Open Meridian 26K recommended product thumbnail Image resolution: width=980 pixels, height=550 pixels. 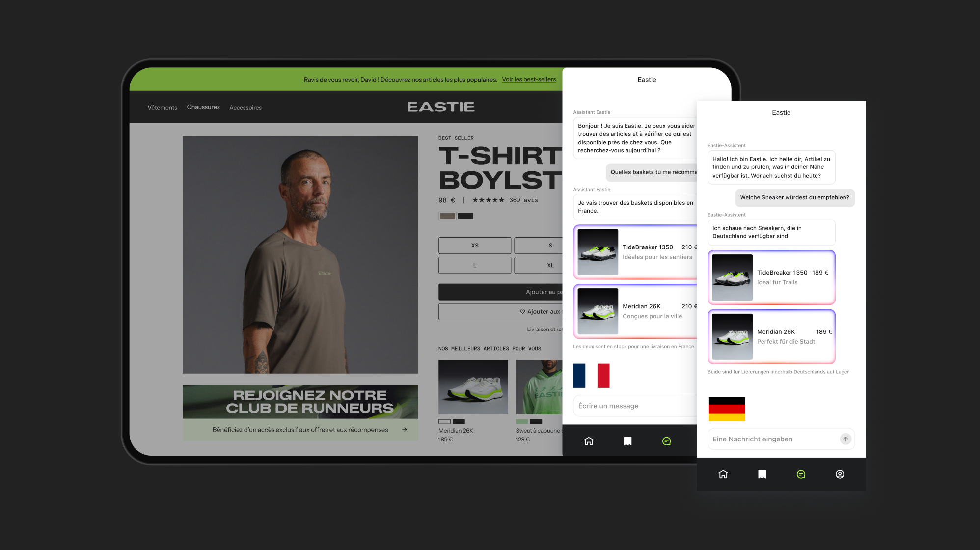(x=473, y=387)
